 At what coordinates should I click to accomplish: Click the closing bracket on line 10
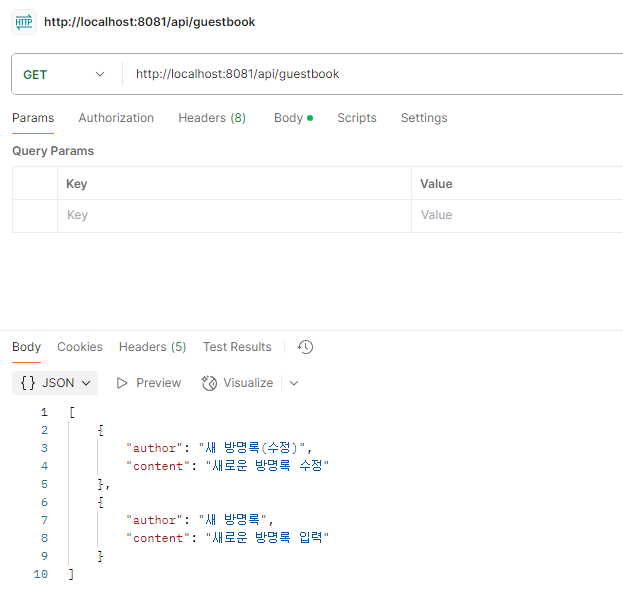[x=72, y=574]
